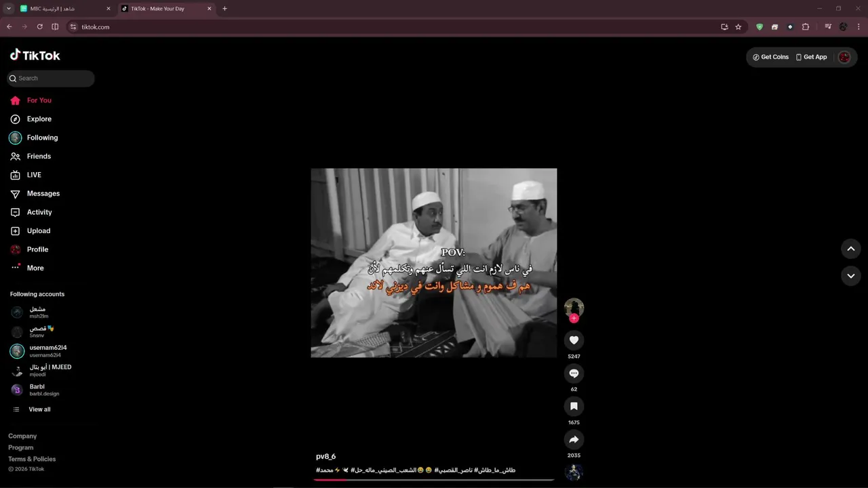Image resolution: width=868 pixels, height=488 pixels.
Task: Click the LIVE camera icon
Action: [15, 175]
